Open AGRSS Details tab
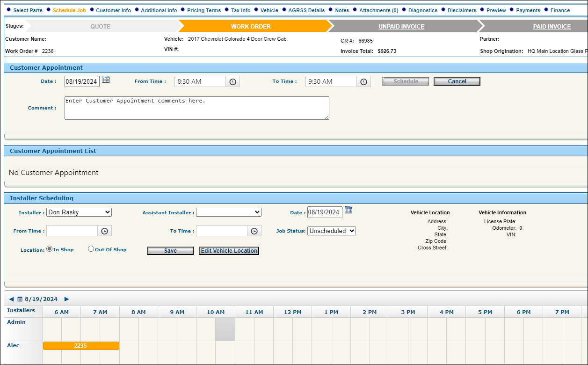Viewport: 588px width, 365px height. pyautogui.click(x=306, y=10)
